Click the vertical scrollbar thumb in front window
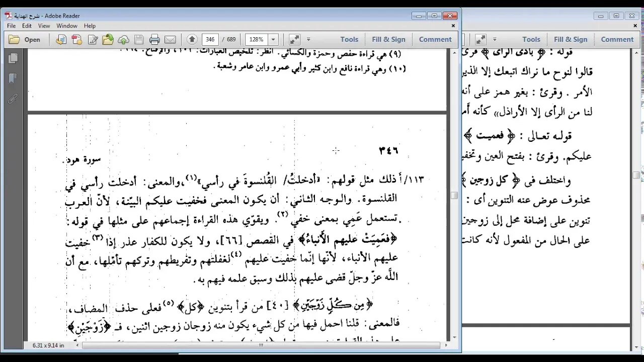 (454, 196)
